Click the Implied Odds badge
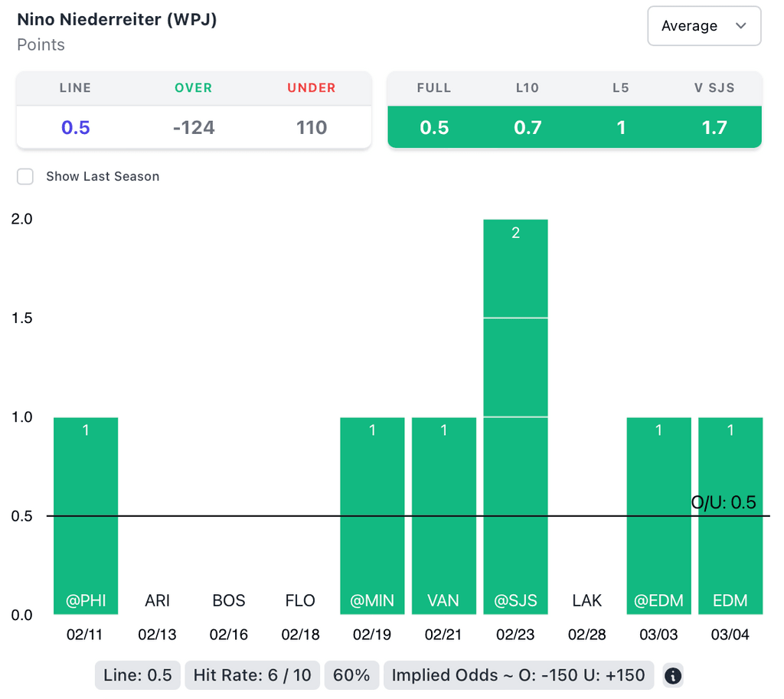The width and height of the screenshot is (784, 699). point(518,675)
